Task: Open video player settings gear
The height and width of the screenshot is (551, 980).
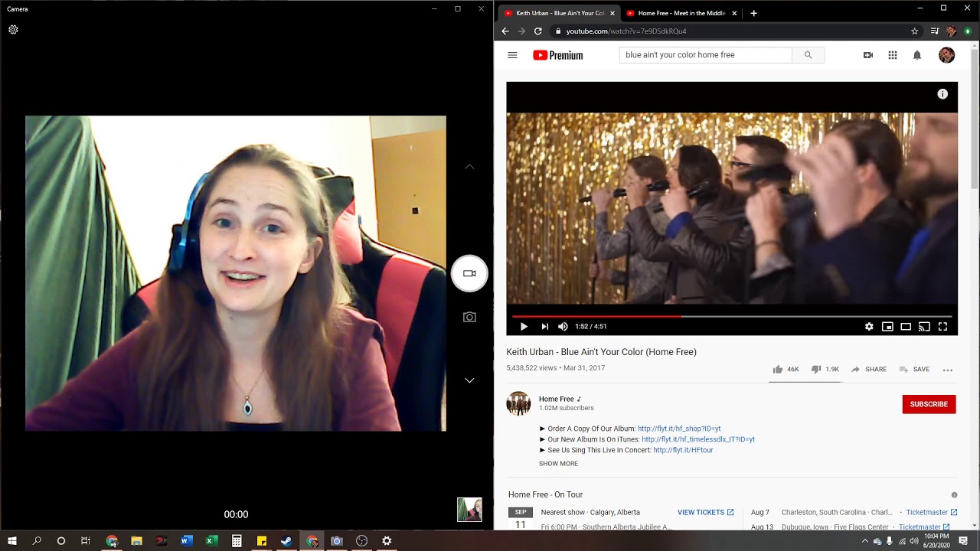Action: [x=869, y=327]
